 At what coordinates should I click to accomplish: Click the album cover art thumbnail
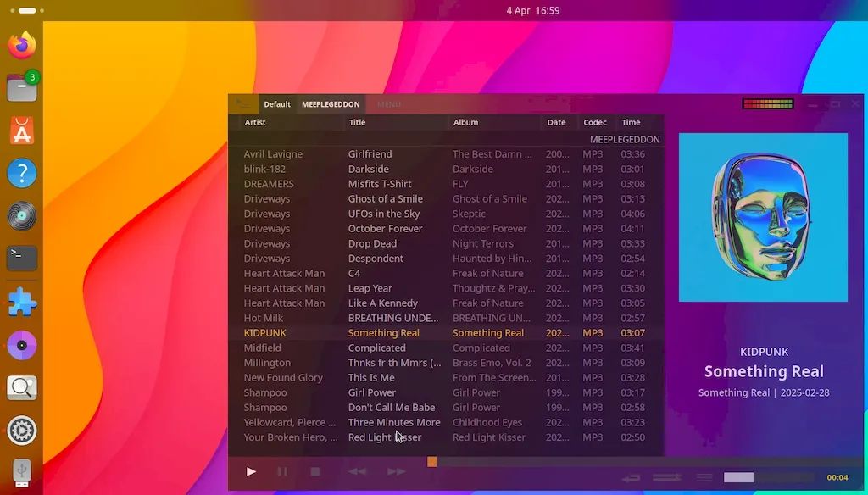(x=763, y=217)
